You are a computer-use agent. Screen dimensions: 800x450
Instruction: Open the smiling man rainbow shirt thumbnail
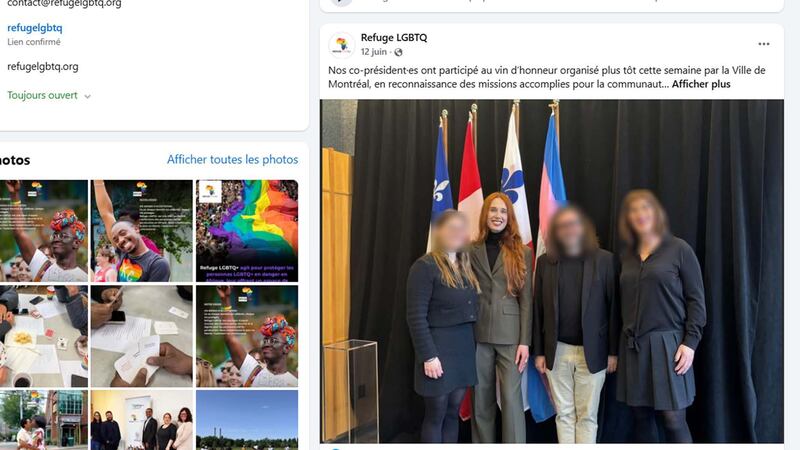pos(142,231)
